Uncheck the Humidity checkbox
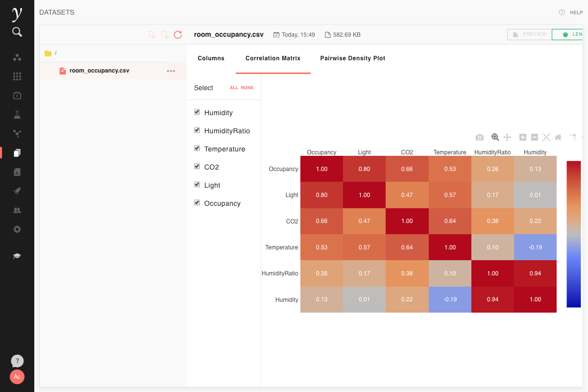The image size is (588, 392). click(197, 112)
